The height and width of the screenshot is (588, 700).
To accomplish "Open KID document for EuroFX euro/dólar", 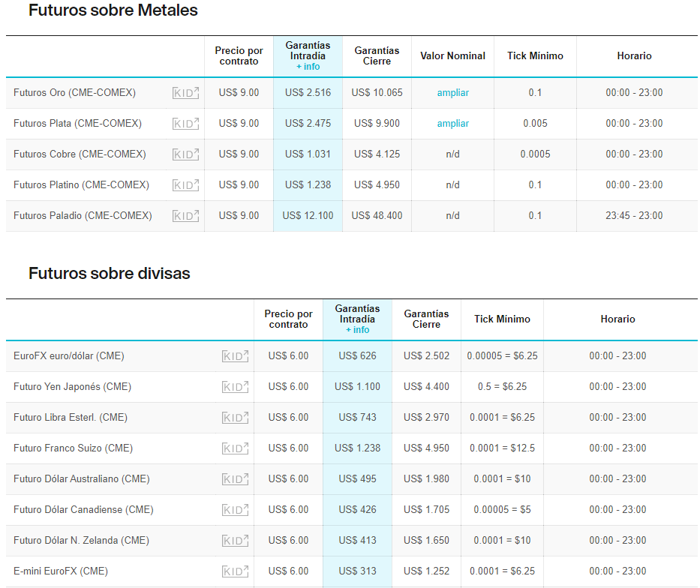I will click(x=235, y=356).
